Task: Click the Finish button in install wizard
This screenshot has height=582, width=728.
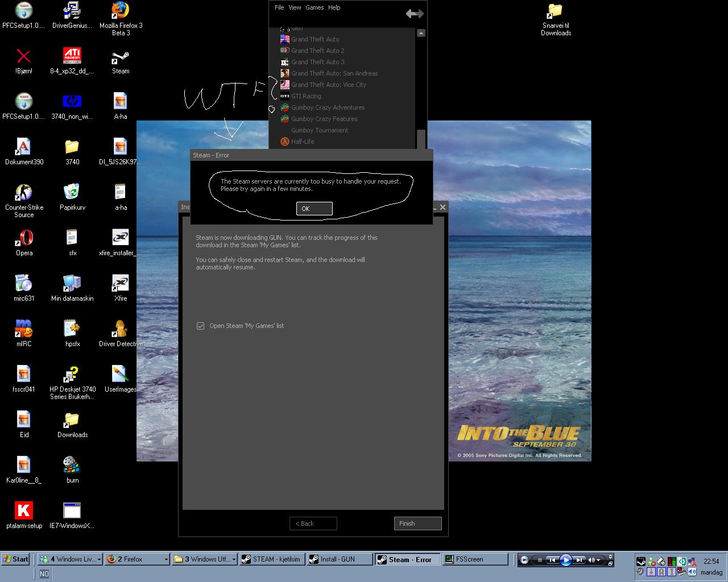Action: click(417, 523)
